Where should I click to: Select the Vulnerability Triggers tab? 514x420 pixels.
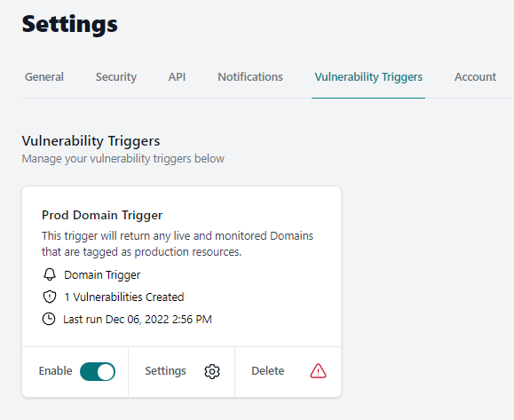pos(368,77)
